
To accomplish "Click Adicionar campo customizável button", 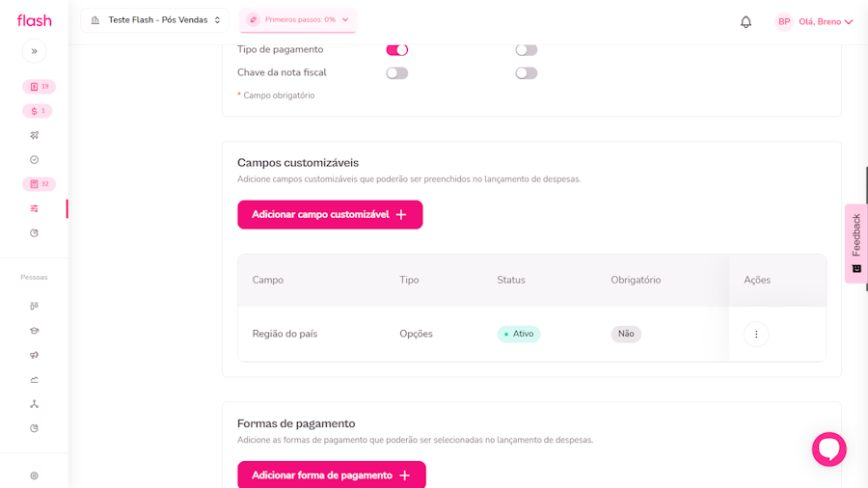I will (330, 214).
